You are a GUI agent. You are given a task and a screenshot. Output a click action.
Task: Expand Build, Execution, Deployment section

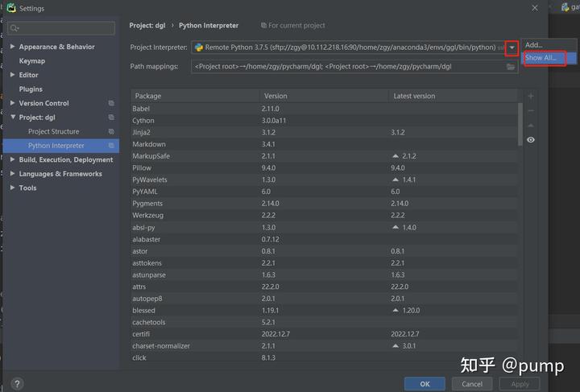pos(12,159)
